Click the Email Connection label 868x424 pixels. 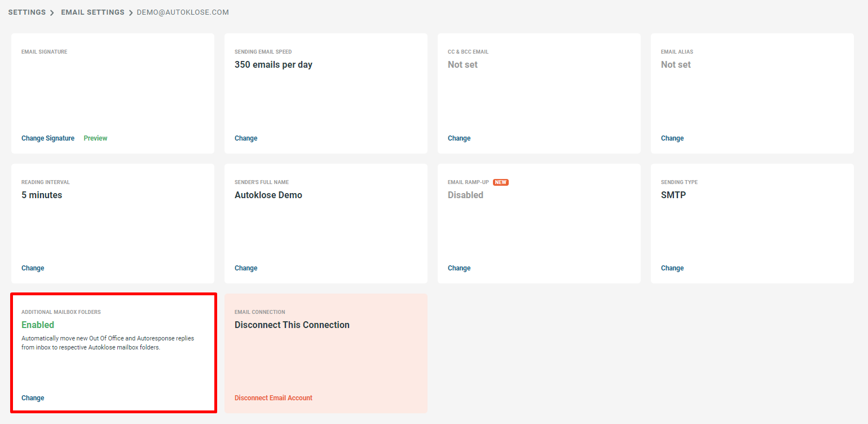(x=260, y=312)
